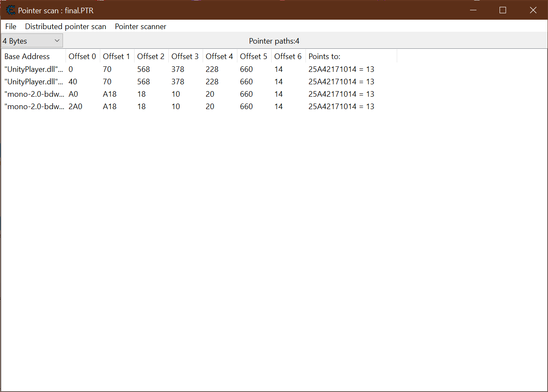Image resolution: width=548 pixels, height=392 pixels.
Task: Click the Offset 0 column header
Action: [82, 56]
